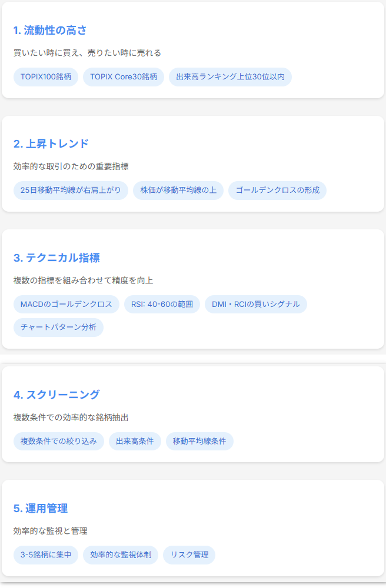This screenshot has height=588, width=386.
Task: Click the heading 1. 流動性の高さ
Action: pyautogui.click(x=50, y=31)
